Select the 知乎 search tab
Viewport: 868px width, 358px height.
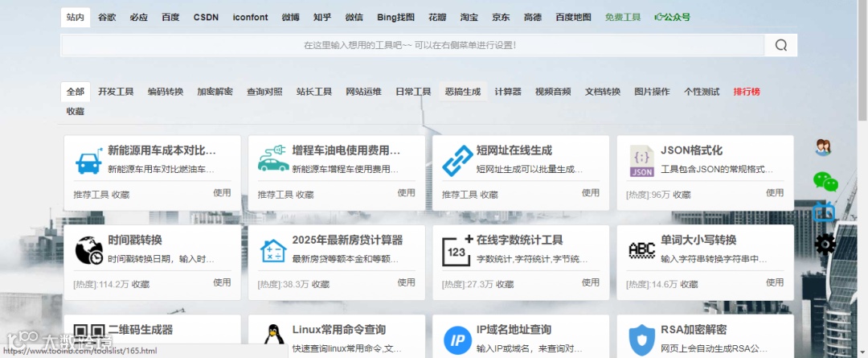(x=322, y=17)
